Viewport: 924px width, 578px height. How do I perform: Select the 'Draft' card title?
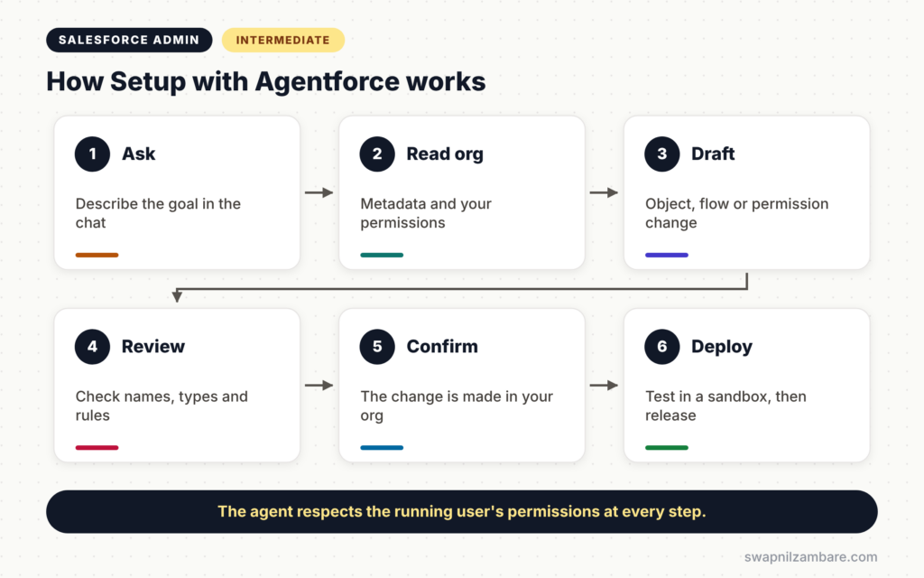tap(713, 154)
